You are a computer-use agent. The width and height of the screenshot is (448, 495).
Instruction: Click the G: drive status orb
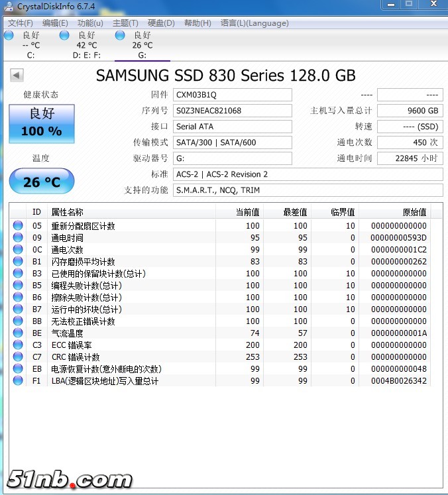click(120, 35)
